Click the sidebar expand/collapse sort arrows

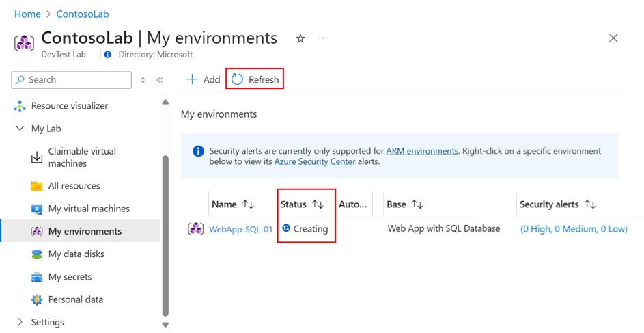coord(143,80)
